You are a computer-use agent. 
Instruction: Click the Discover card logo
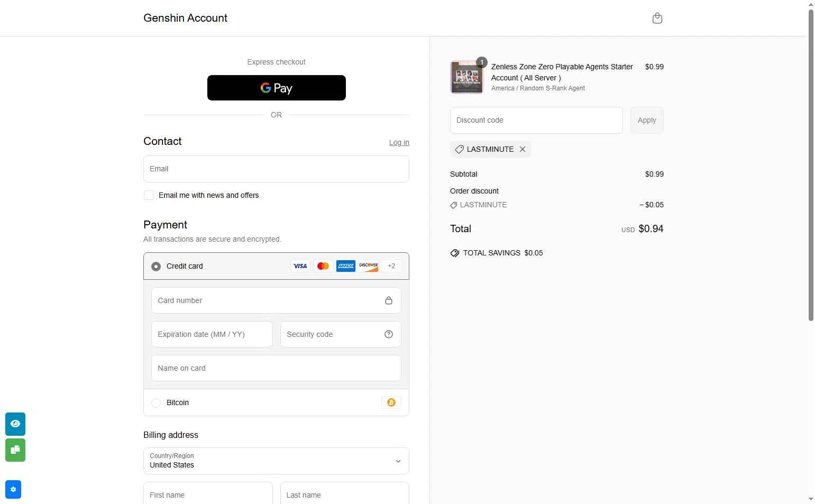tap(369, 266)
